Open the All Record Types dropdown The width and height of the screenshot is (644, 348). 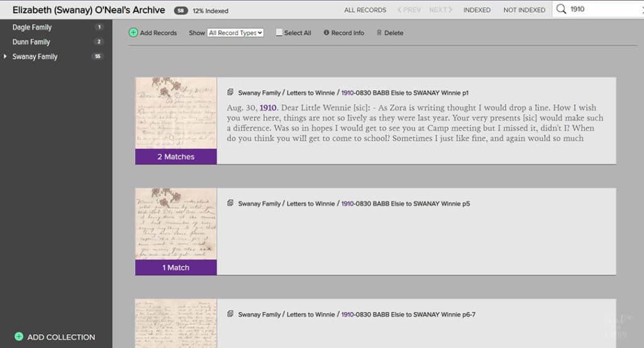235,33
